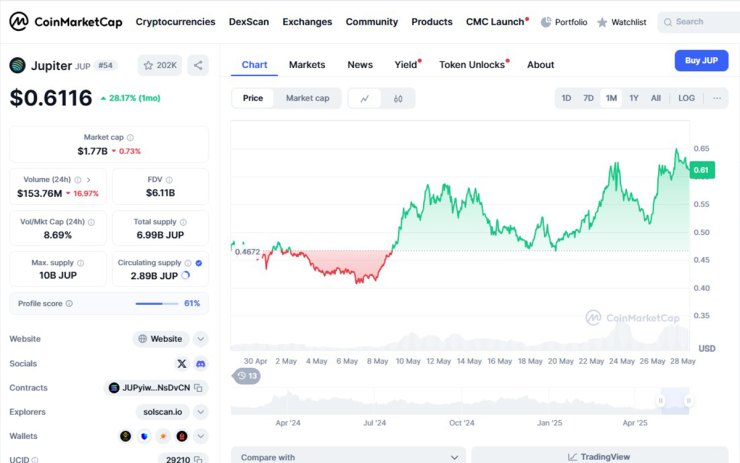
Task: Click the share icon next to watchlist star
Action: [198, 65]
